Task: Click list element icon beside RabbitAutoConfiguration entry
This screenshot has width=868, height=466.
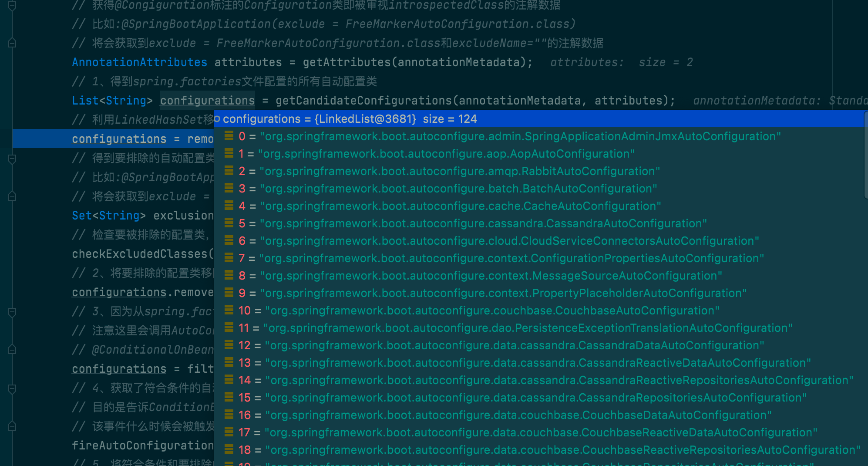Action: pos(229,171)
